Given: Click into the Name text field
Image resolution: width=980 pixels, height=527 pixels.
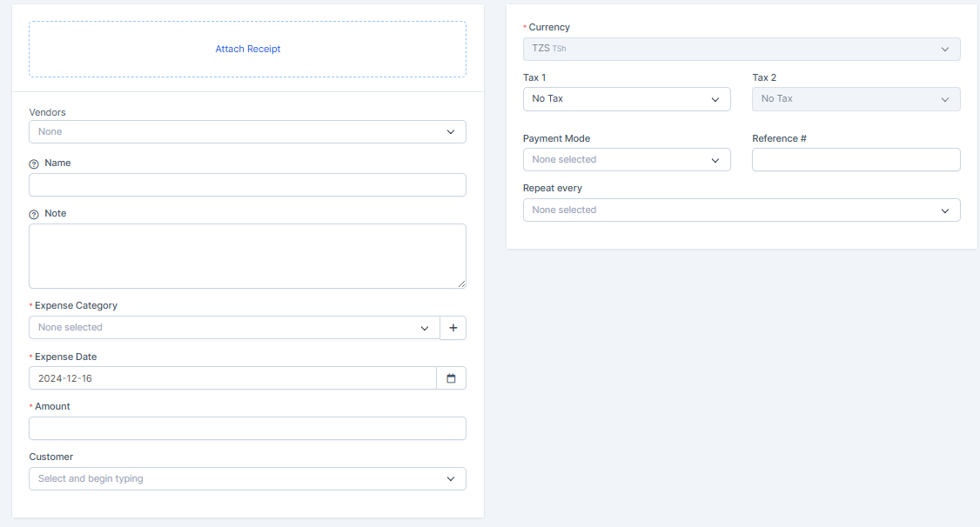Looking at the screenshot, I should click(247, 185).
